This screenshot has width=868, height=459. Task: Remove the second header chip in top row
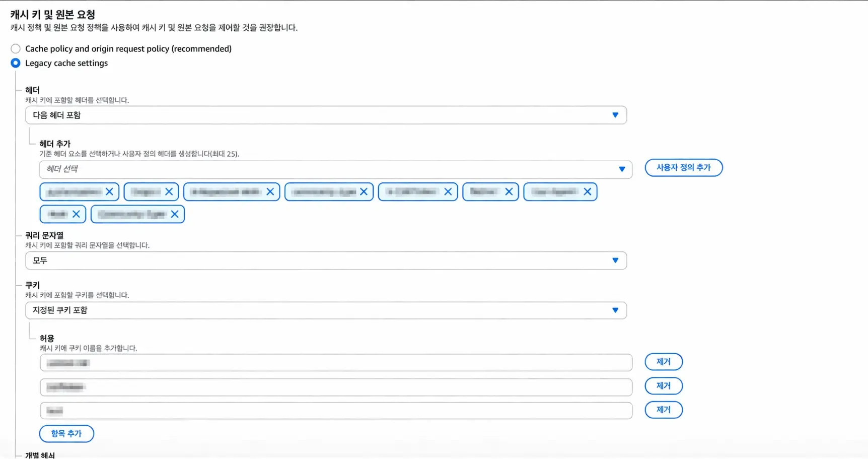(x=169, y=192)
